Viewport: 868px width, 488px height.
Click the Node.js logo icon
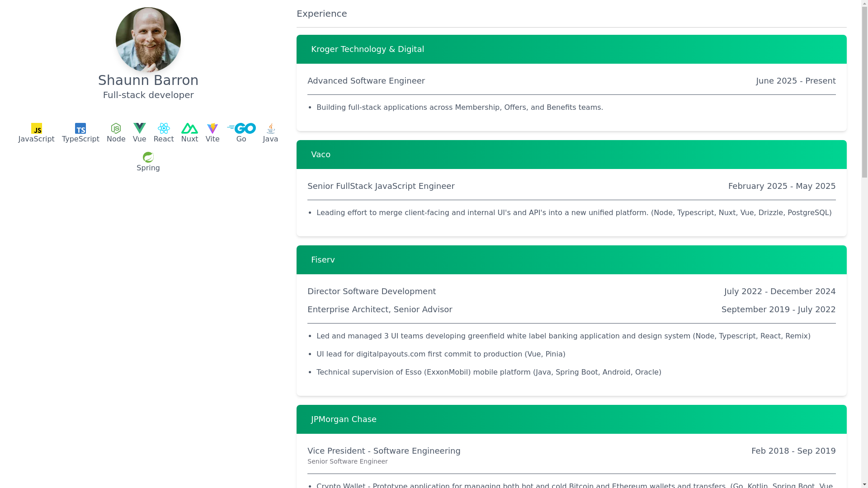[x=116, y=128]
